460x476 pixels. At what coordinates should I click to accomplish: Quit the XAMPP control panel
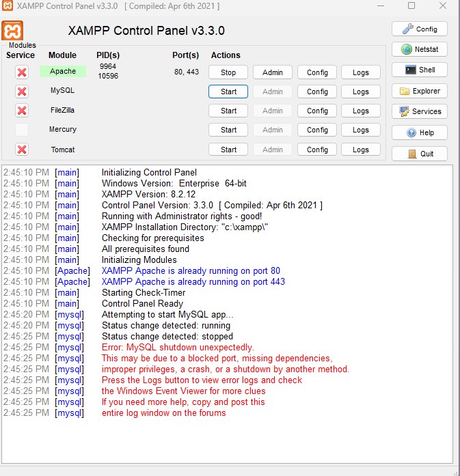coord(419,154)
